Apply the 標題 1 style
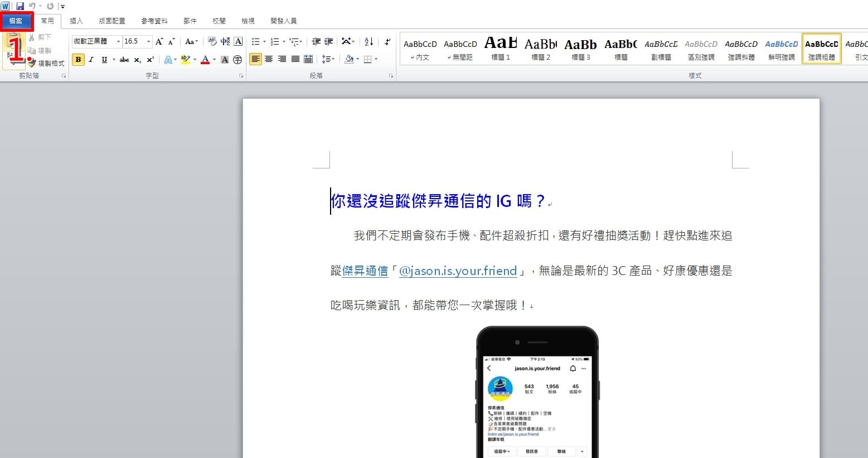868x458 pixels. coord(501,49)
